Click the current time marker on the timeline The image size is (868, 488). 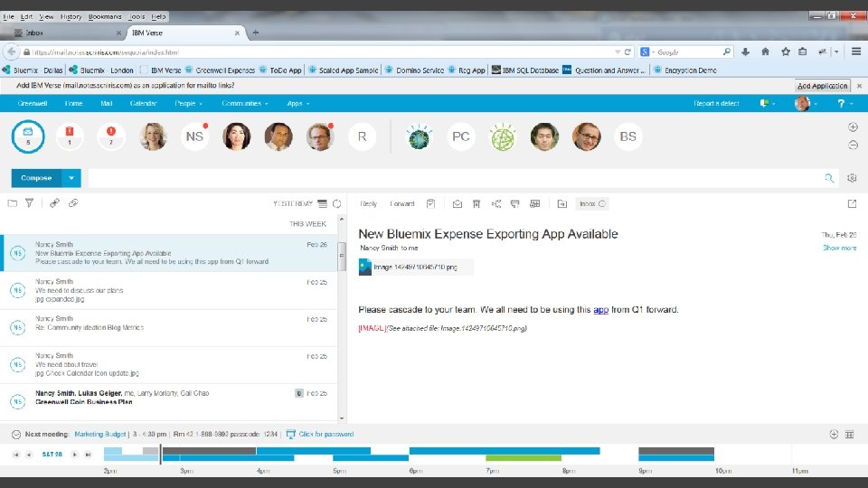(161, 455)
